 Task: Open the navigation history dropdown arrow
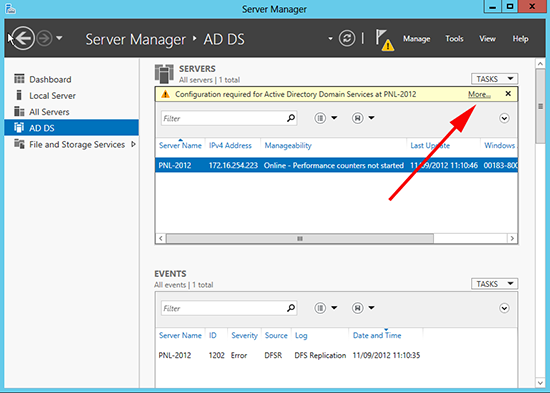59,38
